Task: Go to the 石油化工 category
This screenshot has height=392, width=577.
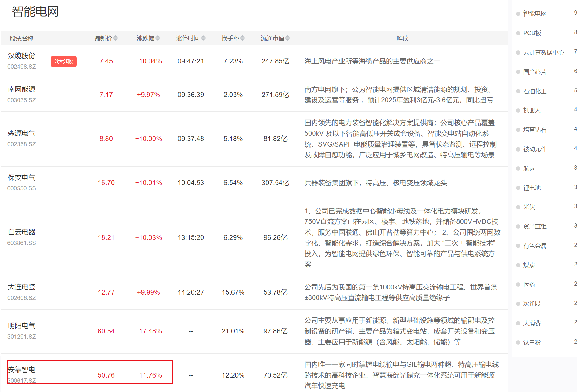Action: (x=535, y=91)
